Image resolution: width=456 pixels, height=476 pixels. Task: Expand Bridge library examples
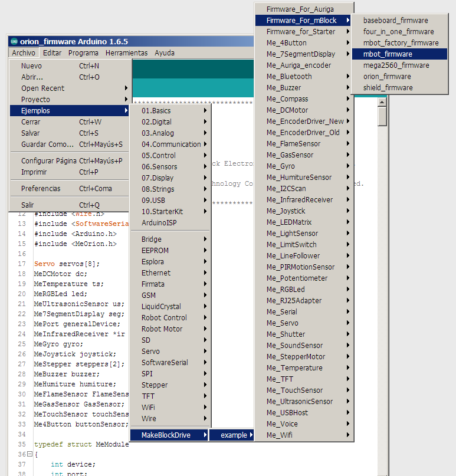[170, 239]
